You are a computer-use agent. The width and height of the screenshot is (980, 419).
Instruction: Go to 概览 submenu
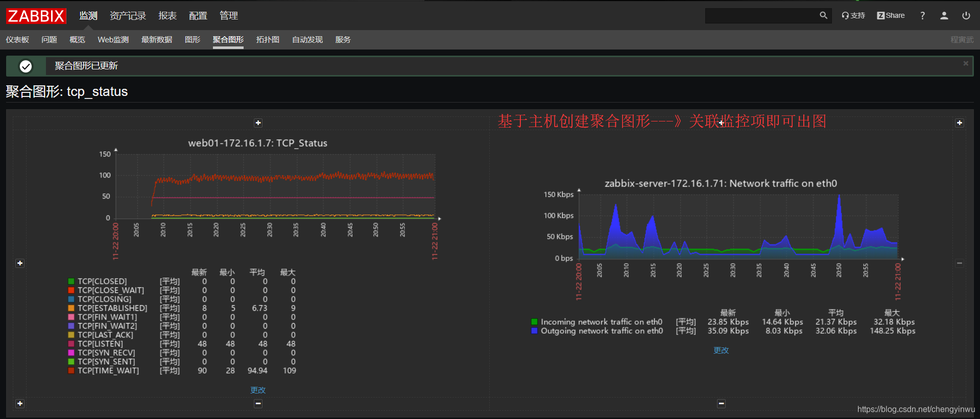[77, 39]
